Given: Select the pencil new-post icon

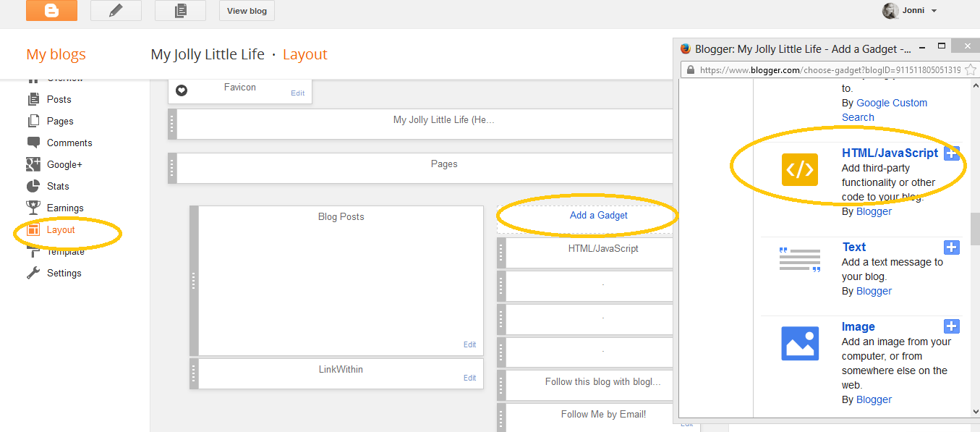Looking at the screenshot, I should [116, 10].
